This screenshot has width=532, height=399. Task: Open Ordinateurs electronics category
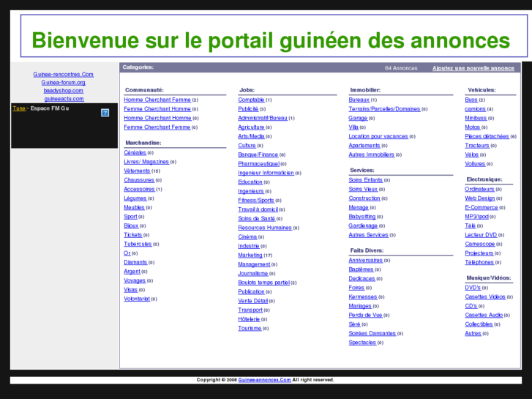tap(479, 189)
